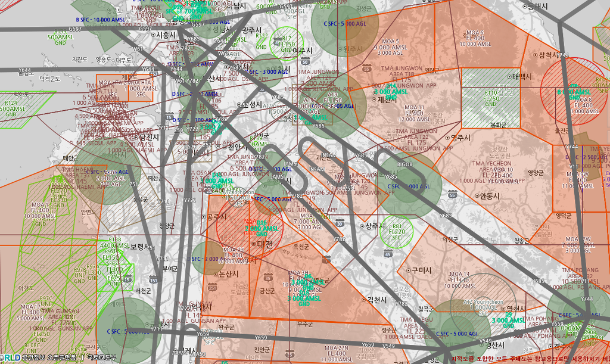Click the BIGOB waypoint label

click(x=404, y=164)
